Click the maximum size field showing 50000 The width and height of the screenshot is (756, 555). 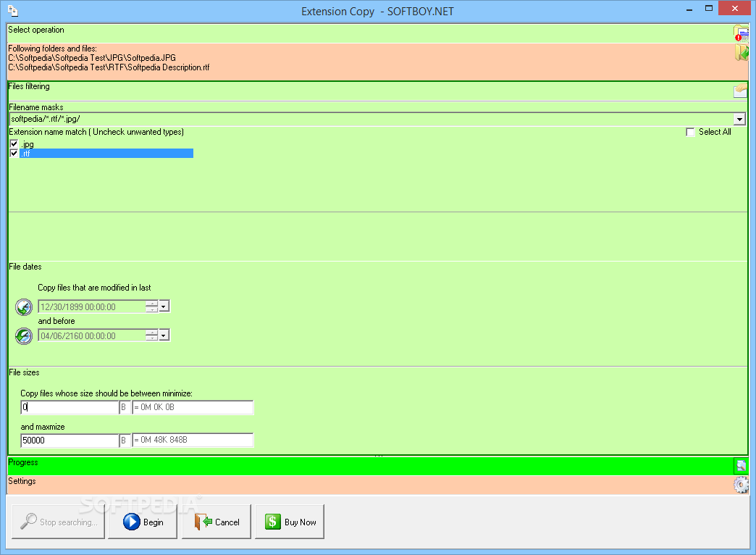coord(70,440)
